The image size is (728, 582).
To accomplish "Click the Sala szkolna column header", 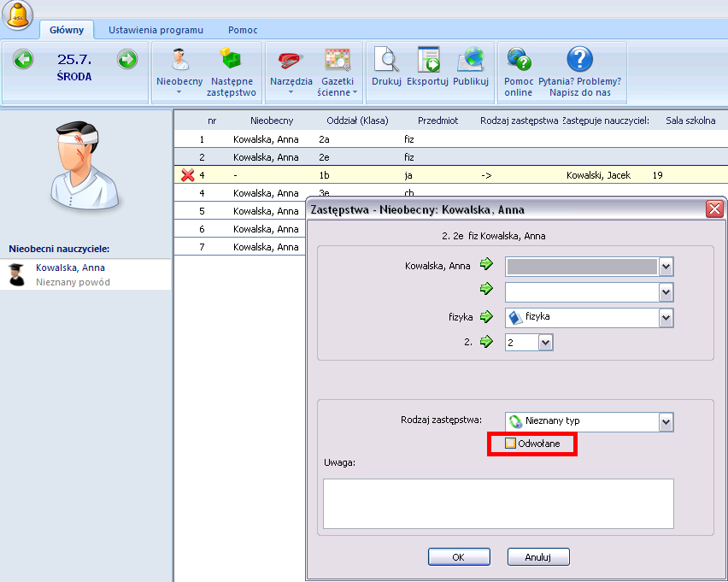I will pyautogui.click(x=690, y=121).
